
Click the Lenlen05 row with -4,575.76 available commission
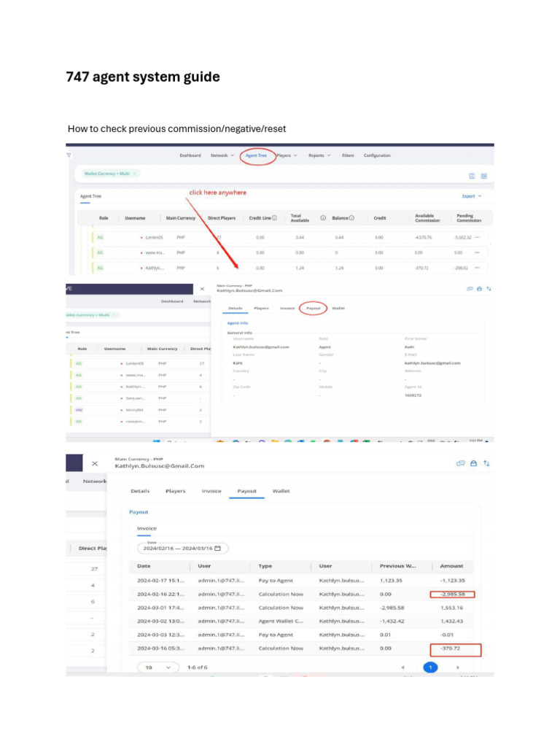click(289, 237)
